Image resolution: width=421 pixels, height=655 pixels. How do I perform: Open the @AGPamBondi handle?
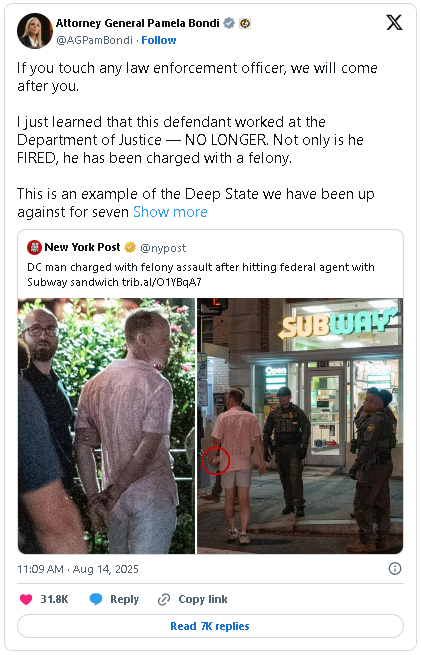[x=94, y=40]
